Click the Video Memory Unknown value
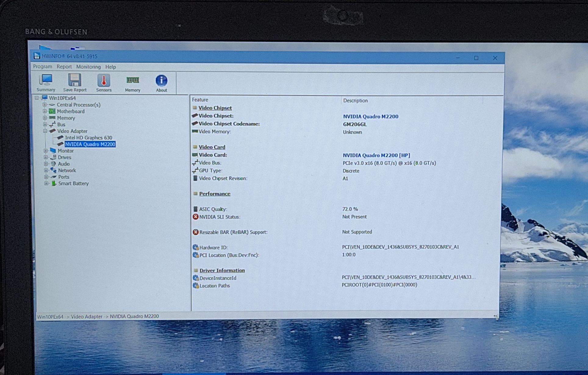This screenshot has width=588, height=375. pyautogui.click(x=353, y=132)
